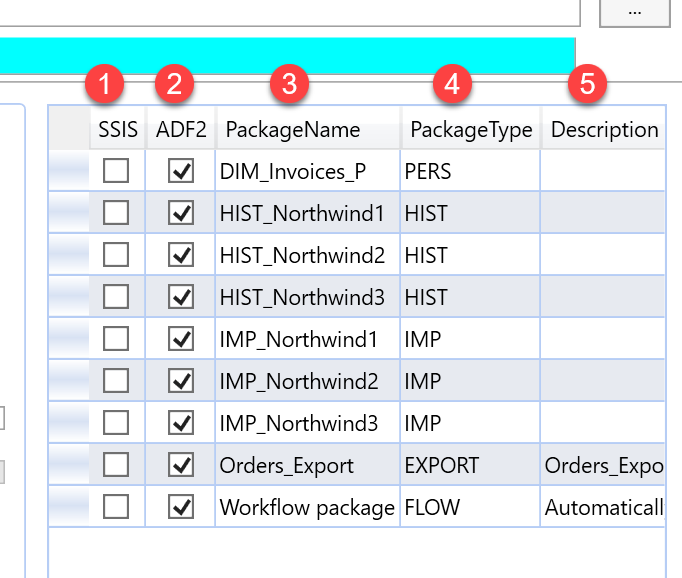The image size is (682, 578).
Task: Click the browse ellipsis button
Action: (635, 12)
